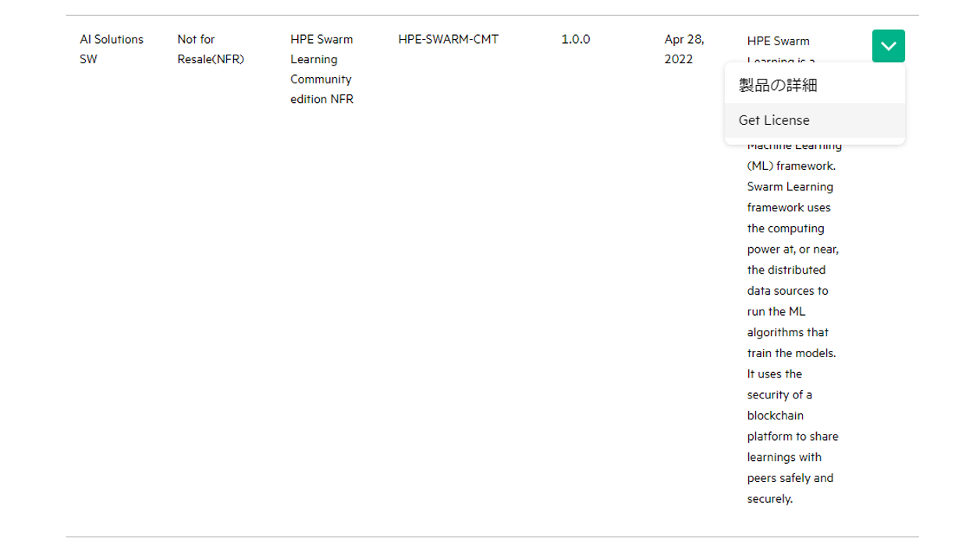Click inside the open context menu popup
980x556 pixels.
click(815, 101)
